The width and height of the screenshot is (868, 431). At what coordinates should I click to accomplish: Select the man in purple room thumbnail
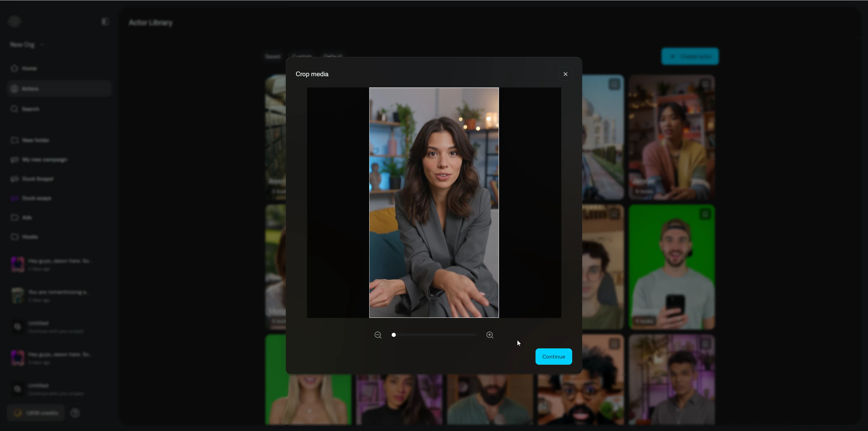click(672, 379)
